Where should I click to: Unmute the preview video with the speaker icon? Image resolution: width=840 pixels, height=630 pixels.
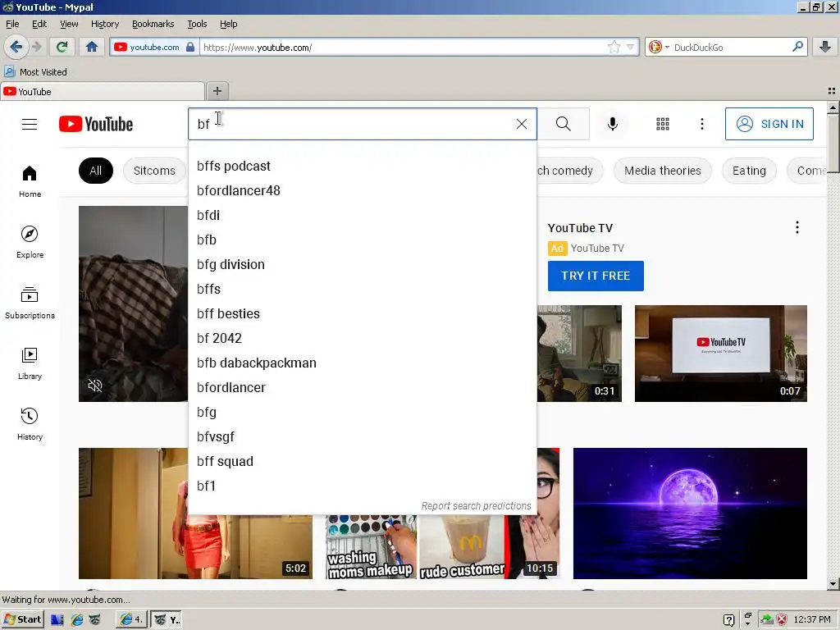click(95, 386)
